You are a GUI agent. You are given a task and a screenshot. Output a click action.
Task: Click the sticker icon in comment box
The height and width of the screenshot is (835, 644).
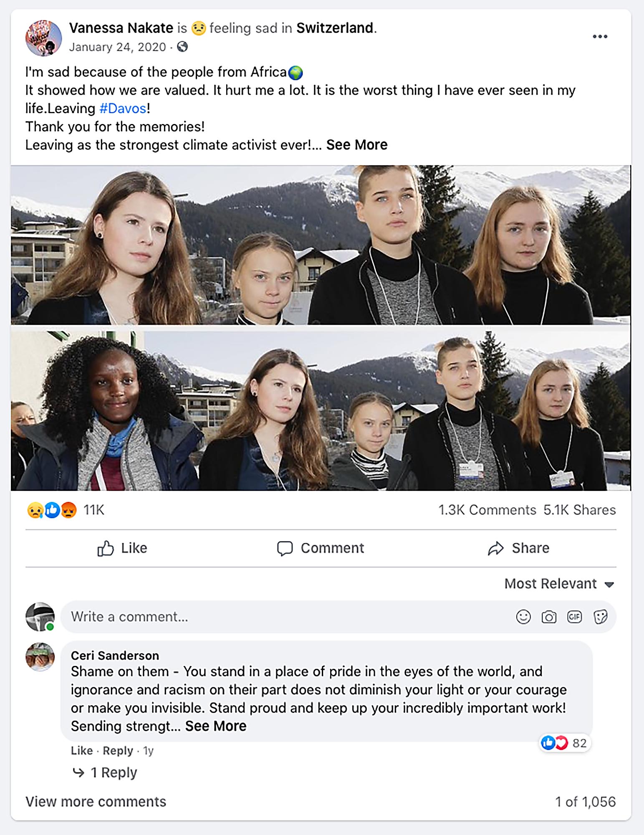[x=600, y=617]
